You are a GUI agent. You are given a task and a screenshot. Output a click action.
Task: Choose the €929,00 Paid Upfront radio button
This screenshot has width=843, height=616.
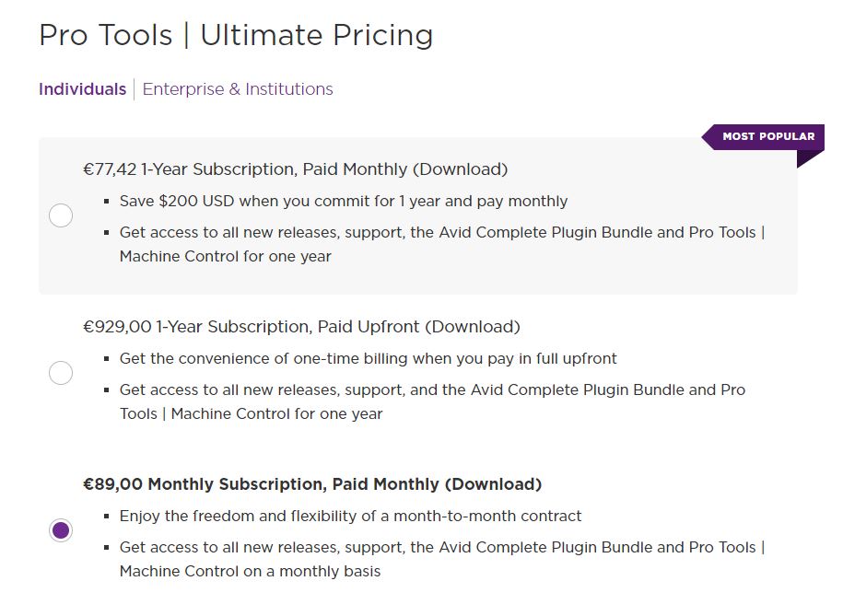tap(61, 373)
